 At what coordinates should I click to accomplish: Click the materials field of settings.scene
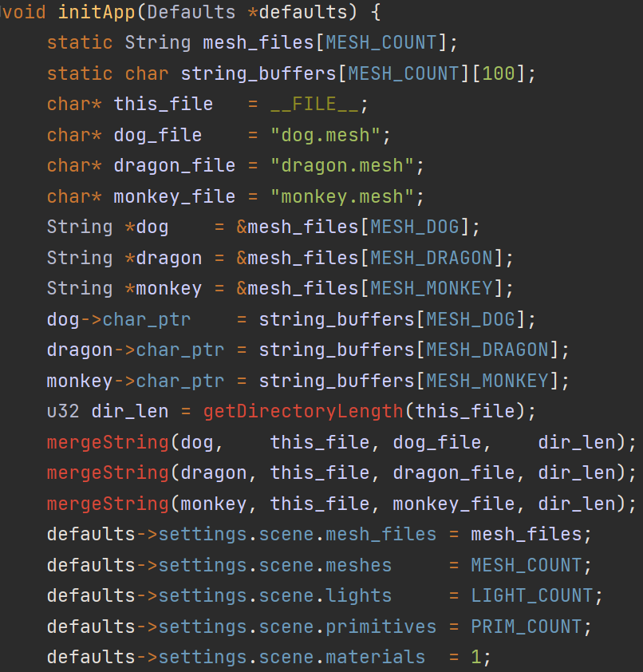(x=375, y=657)
